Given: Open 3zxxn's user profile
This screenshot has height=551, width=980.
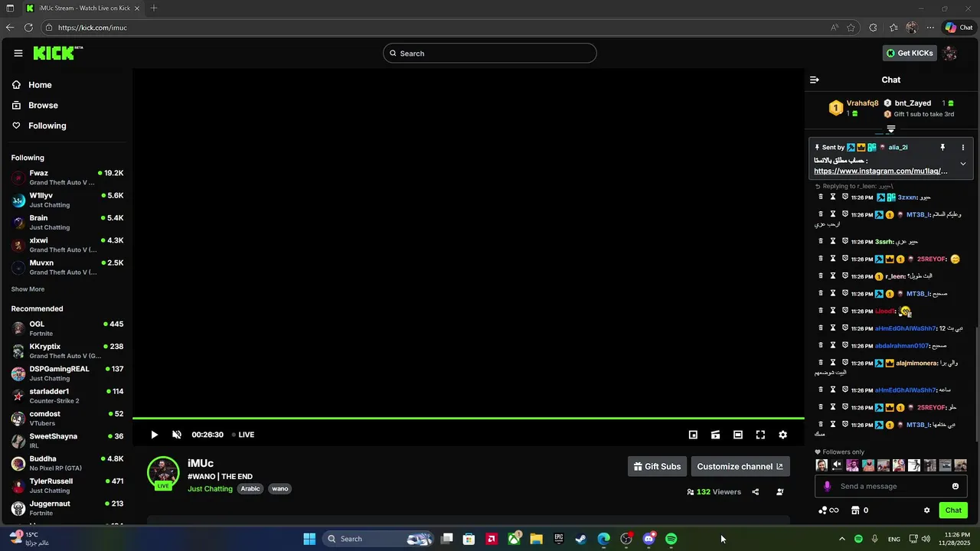Looking at the screenshot, I should pyautogui.click(x=908, y=197).
